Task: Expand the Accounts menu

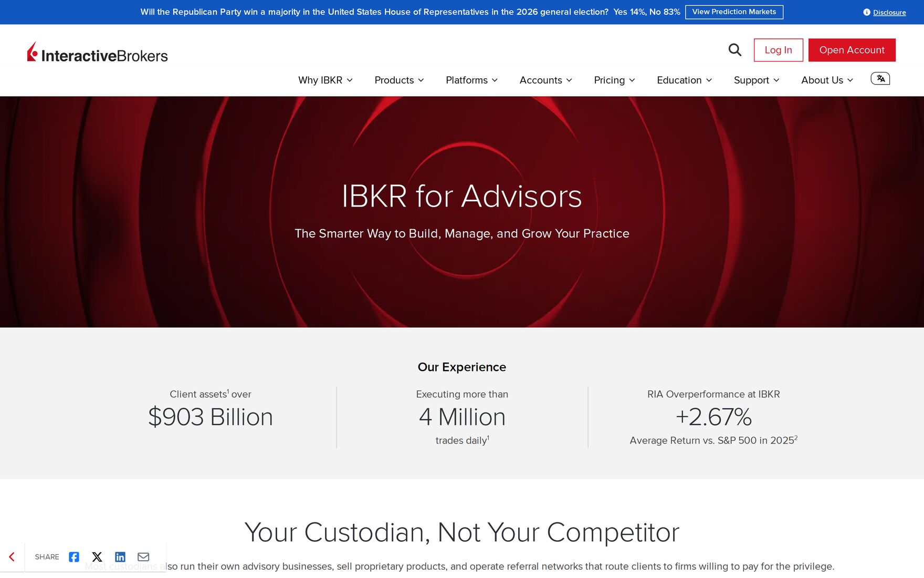Action: [545, 80]
